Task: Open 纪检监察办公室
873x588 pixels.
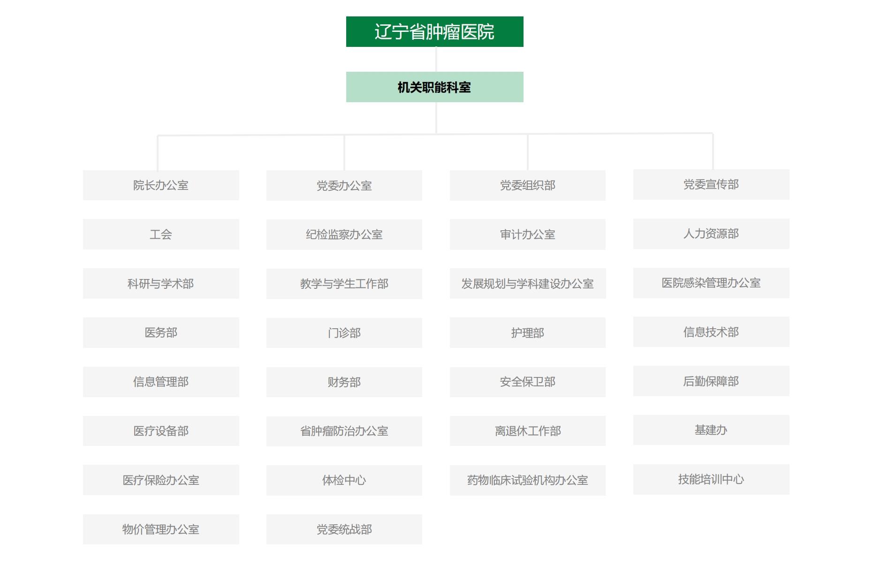Action: 344,234
